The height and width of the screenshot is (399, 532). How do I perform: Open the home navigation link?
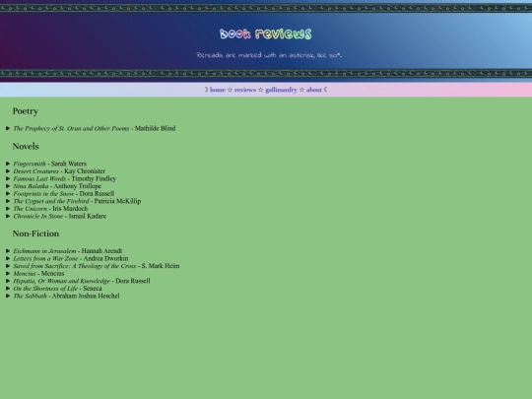pos(218,90)
